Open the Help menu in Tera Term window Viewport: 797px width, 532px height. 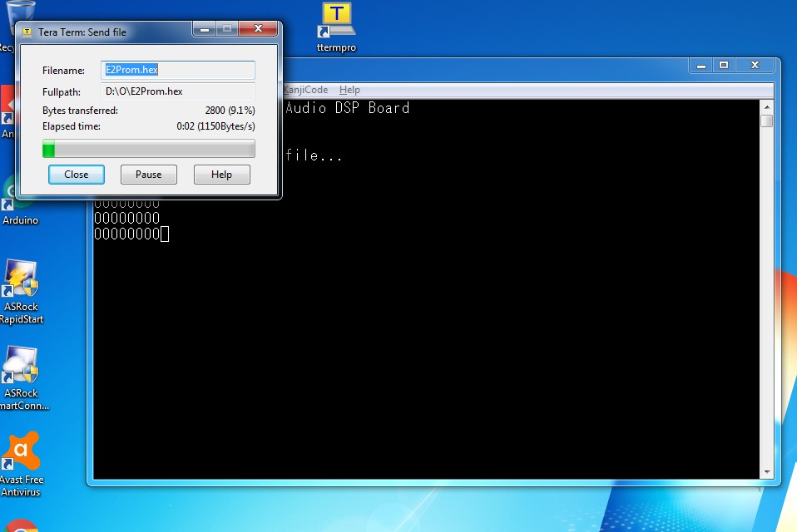point(349,90)
